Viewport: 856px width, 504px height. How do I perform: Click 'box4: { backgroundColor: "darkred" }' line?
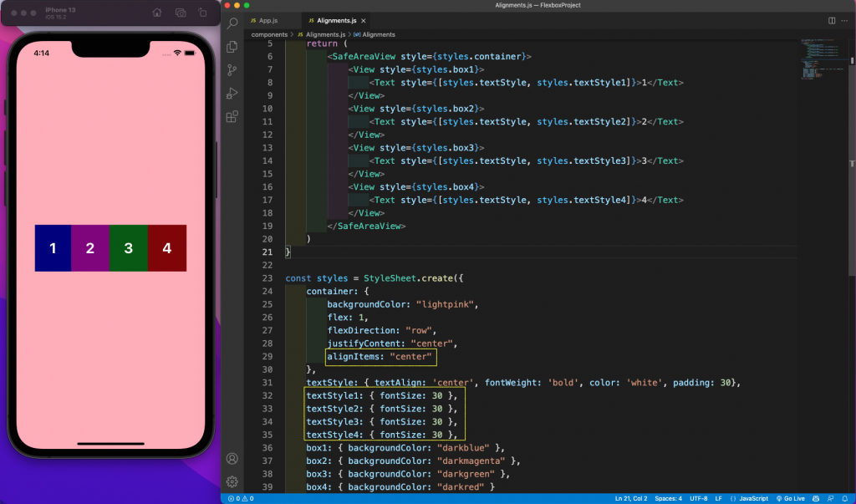coord(400,487)
